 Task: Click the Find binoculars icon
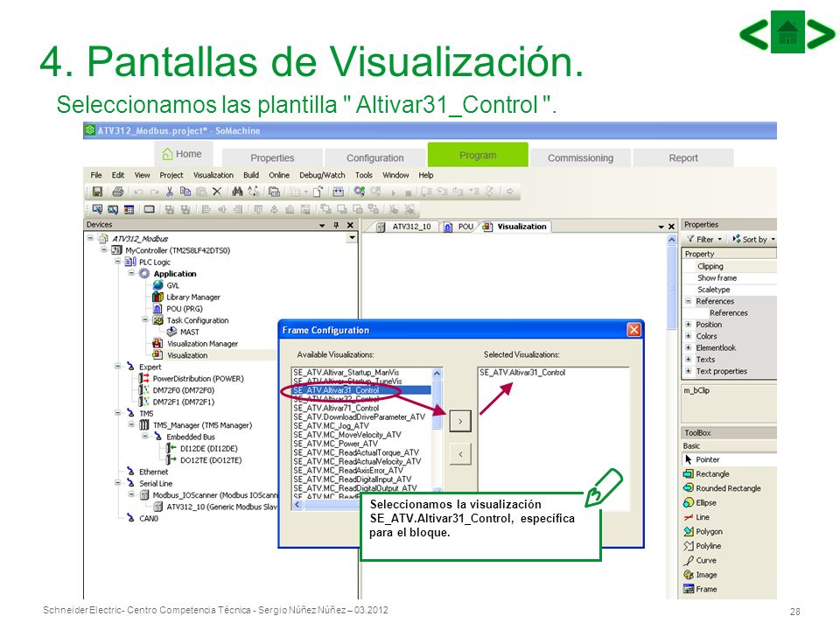coord(237,192)
